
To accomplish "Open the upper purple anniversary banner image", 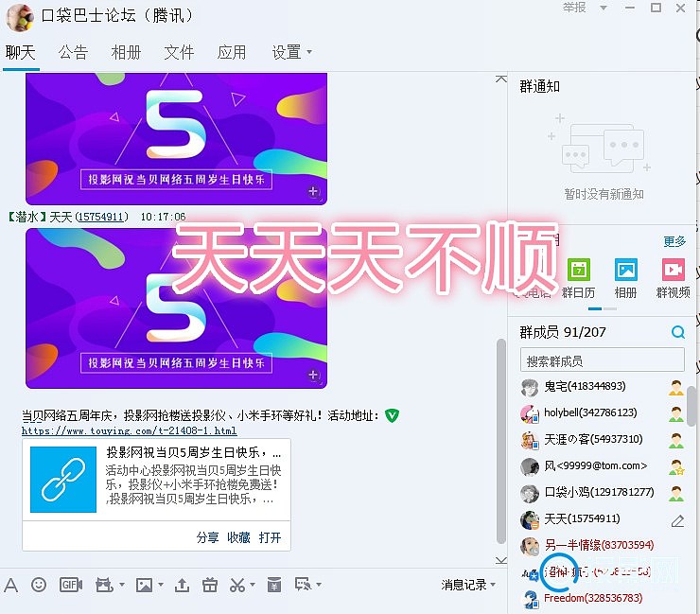I will (176, 139).
